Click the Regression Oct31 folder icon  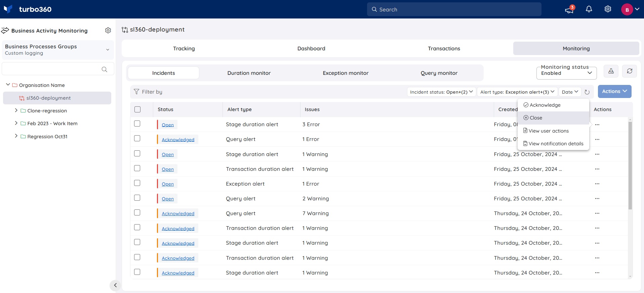click(23, 137)
